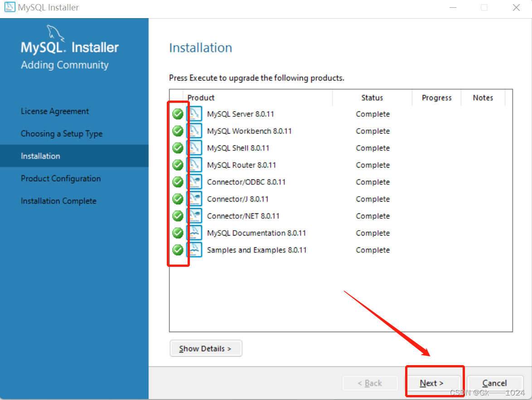This screenshot has height=400, width=532.
Task: Select the Samples and Examples 8.0.11 row name
Action: (257, 250)
